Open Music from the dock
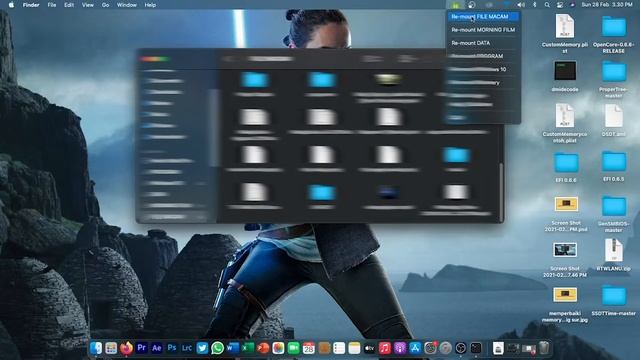 pyautogui.click(x=384, y=348)
